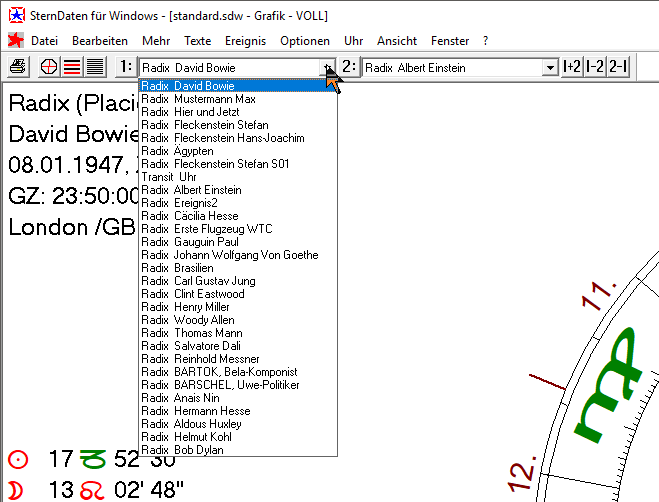Select 'Radix Thomas Mann' entry
The height and width of the screenshot is (502, 659).
[238, 333]
